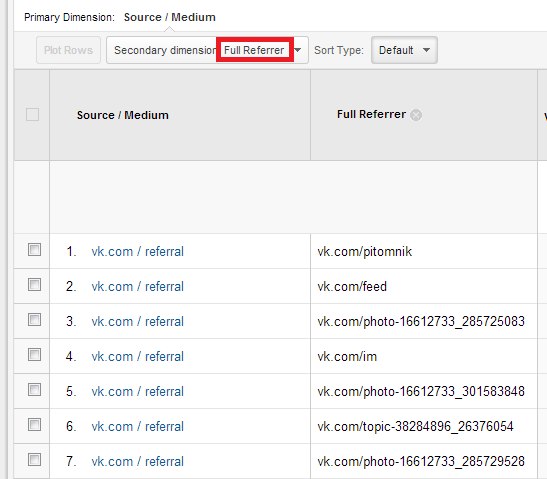Viewport: 547px width, 479px height.
Task: Click the Primary Dimension label
Action: click(x=69, y=17)
